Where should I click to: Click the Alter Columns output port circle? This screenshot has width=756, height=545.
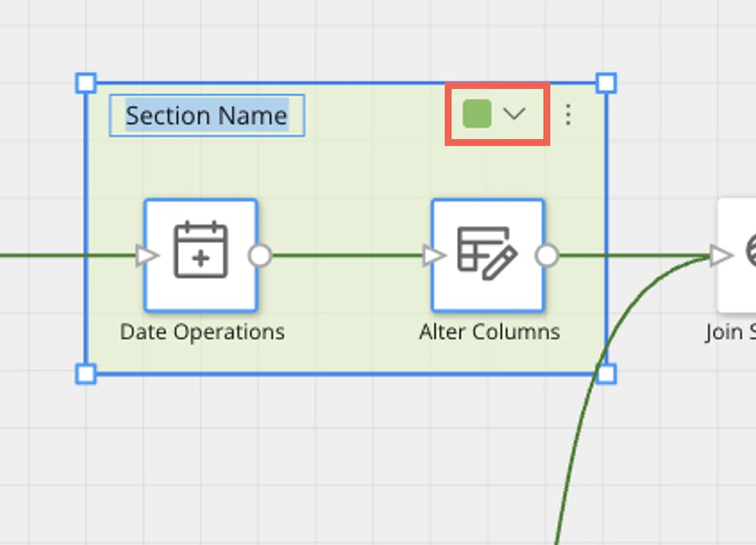click(x=547, y=256)
